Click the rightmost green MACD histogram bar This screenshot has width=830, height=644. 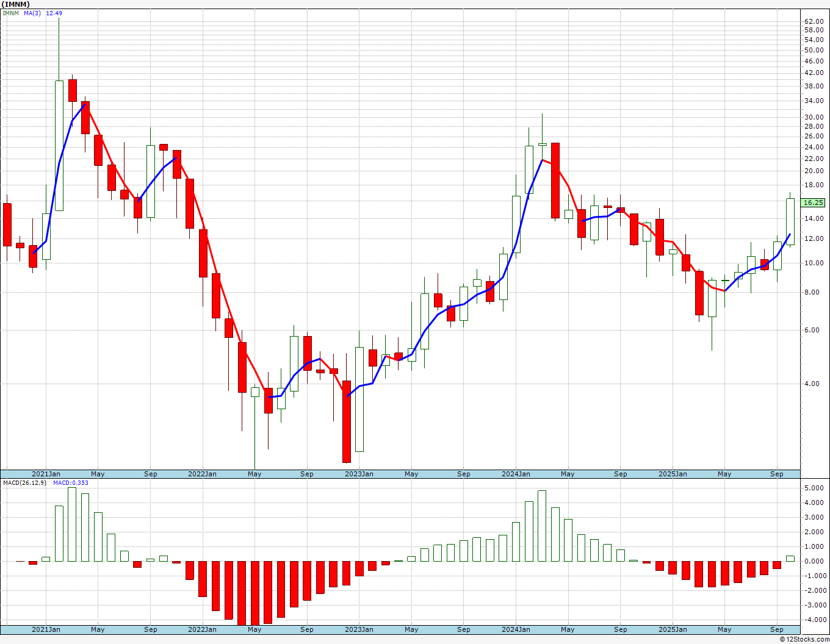coord(790,558)
